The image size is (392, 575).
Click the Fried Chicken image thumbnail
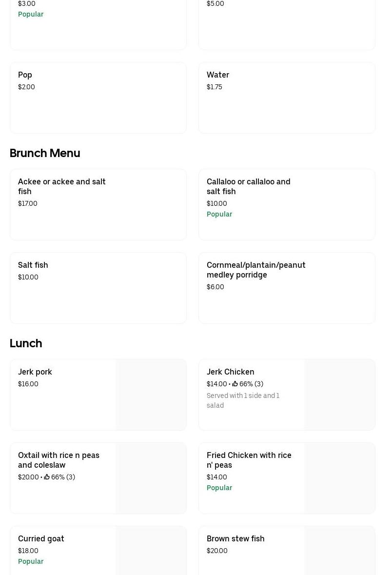(x=339, y=478)
